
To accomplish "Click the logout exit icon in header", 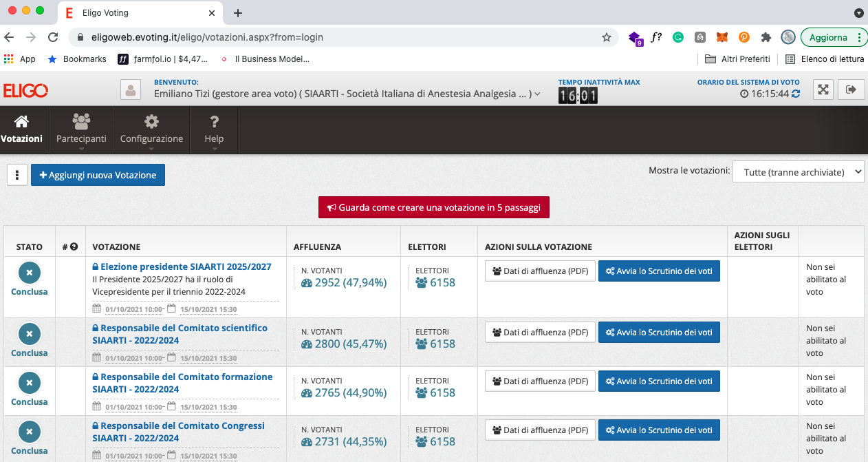I will point(852,90).
